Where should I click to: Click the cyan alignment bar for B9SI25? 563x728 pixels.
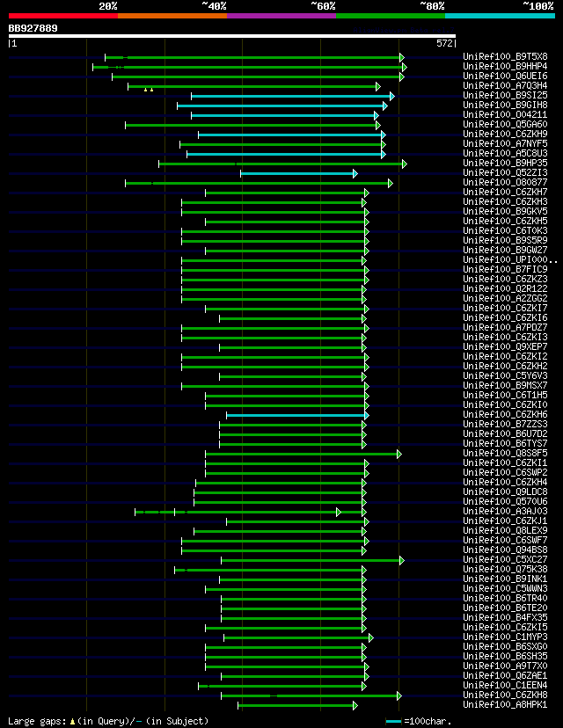[x=293, y=96]
